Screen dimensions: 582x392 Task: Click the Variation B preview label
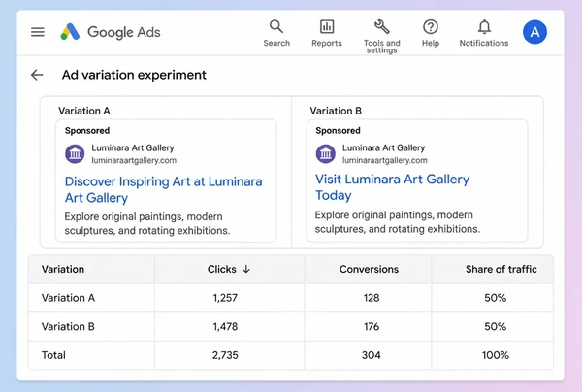point(336,111)
